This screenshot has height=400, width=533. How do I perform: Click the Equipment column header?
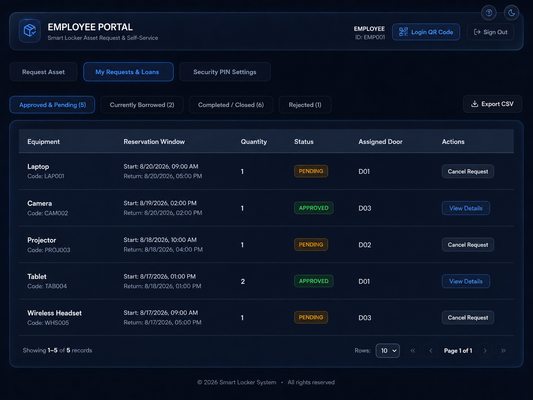(44, 142)
